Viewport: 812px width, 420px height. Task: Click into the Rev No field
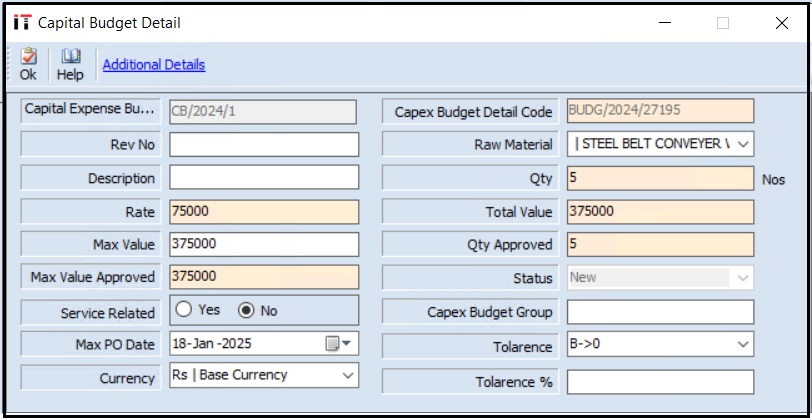click(263, 144)
